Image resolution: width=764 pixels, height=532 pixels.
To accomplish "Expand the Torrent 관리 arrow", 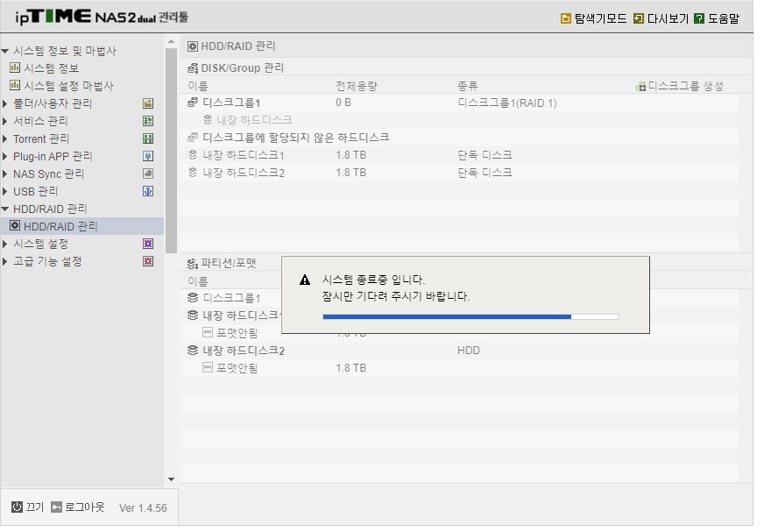I will 5,139.
